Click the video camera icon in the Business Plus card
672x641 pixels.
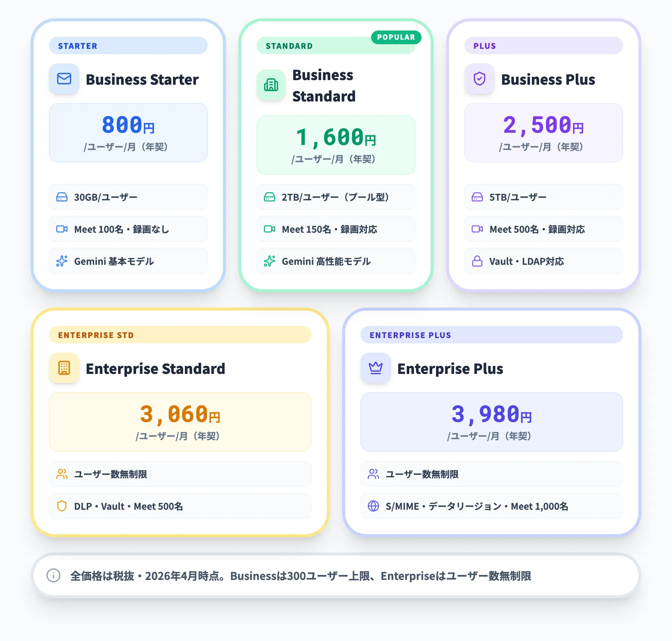[x=477, y=229]
